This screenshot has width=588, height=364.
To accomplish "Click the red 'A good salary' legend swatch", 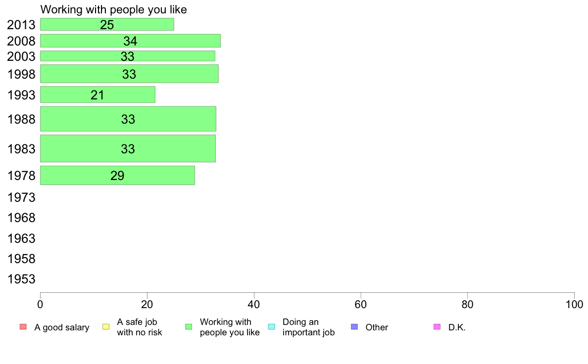I will (x=23, y=327).
